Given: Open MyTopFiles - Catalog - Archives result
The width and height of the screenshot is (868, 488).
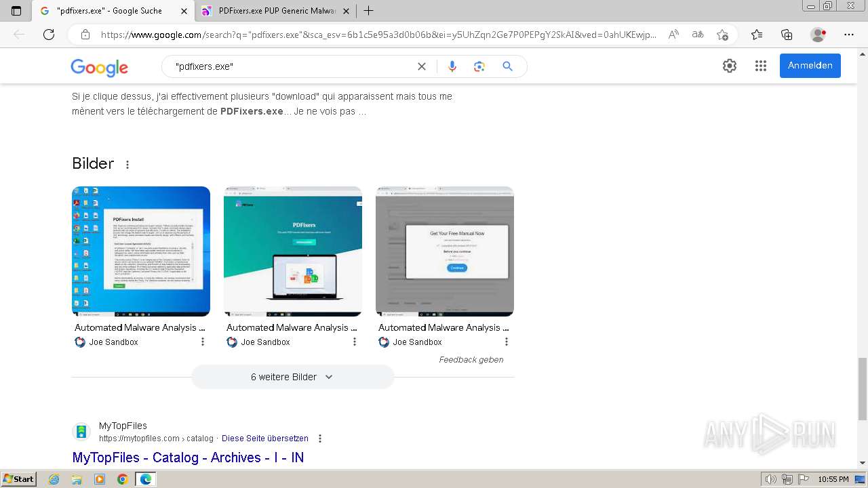Looking at the screenshot, I should click(x=188, y=457).
